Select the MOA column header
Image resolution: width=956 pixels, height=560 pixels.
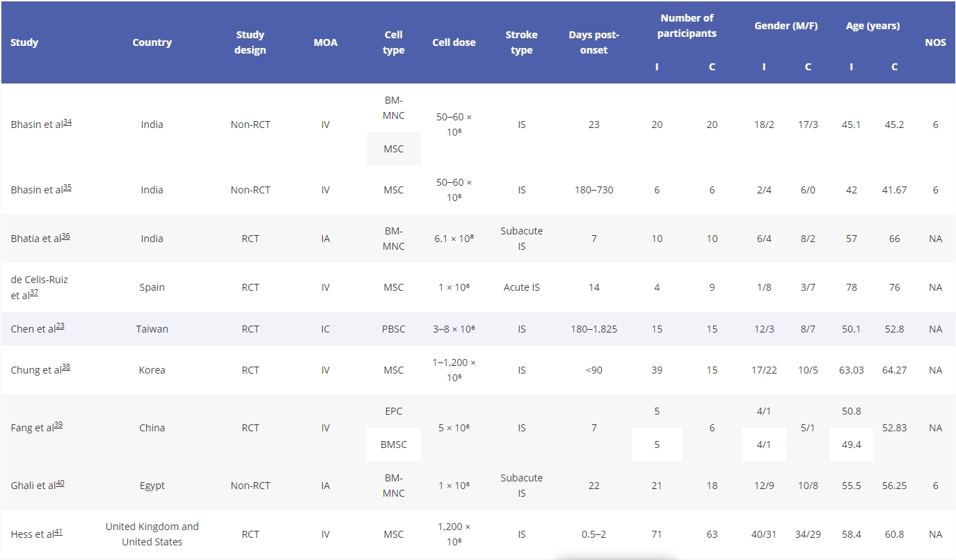325,42
